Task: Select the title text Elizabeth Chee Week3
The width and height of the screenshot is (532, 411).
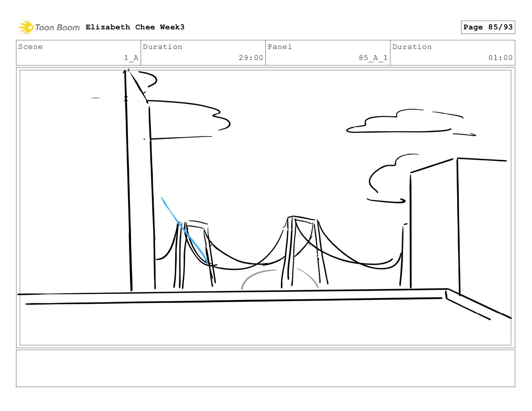Action: (135, 27)
